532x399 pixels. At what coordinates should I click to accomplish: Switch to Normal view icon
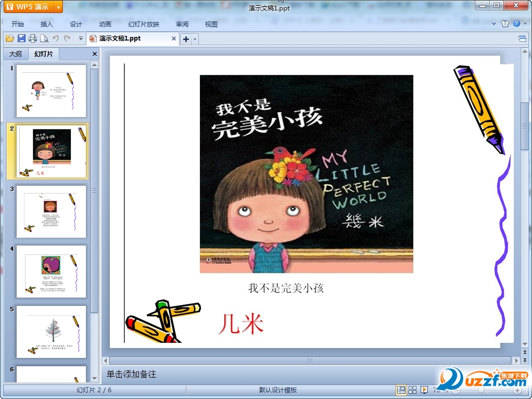click(401, 390)
